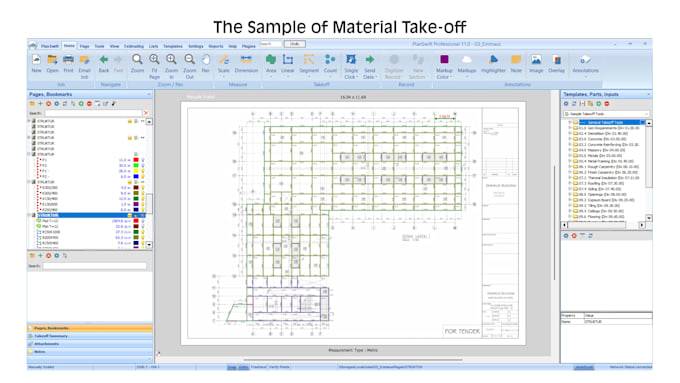Open the Reports ribbon tab
The width and height of the screenshot is (680, 383).
click(x=216, y=46)
